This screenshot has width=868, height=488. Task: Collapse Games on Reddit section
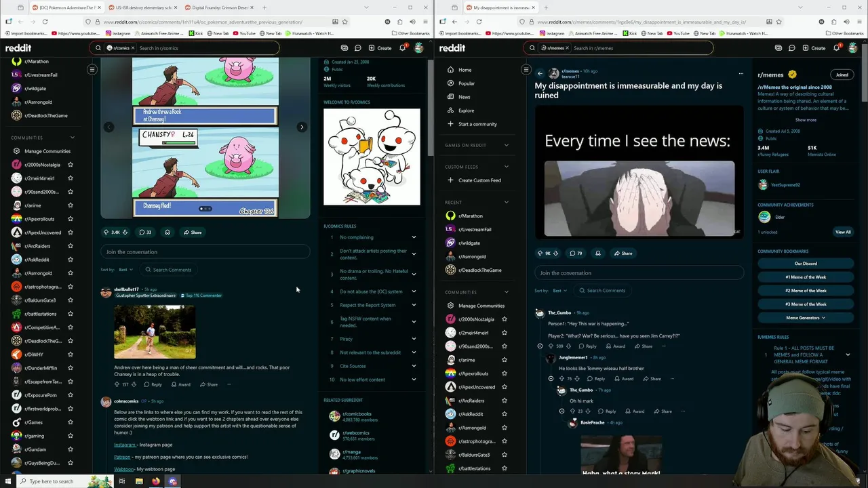pos(506,145)
